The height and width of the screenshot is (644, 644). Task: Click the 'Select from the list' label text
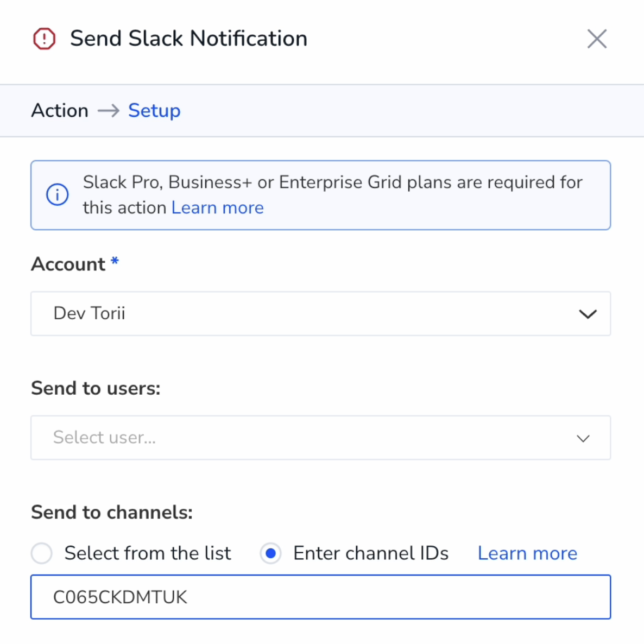[x=148, y=553]
